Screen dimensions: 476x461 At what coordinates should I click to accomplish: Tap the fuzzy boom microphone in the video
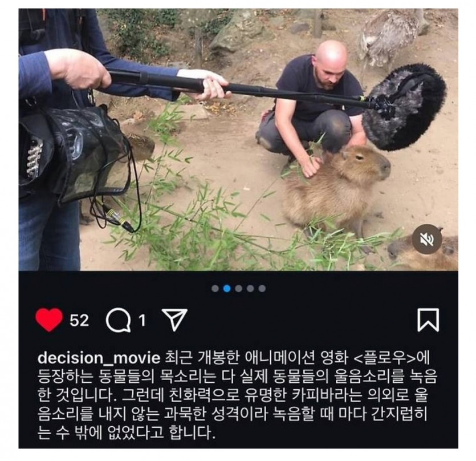[x=405, y=107]
